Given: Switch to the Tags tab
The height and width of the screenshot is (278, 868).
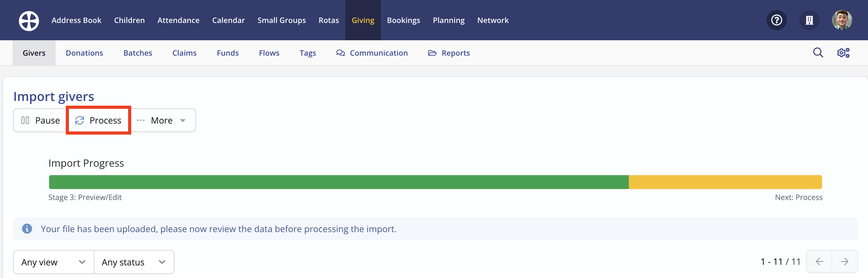Looking at the screenshot, I should [x=308, y=53].
